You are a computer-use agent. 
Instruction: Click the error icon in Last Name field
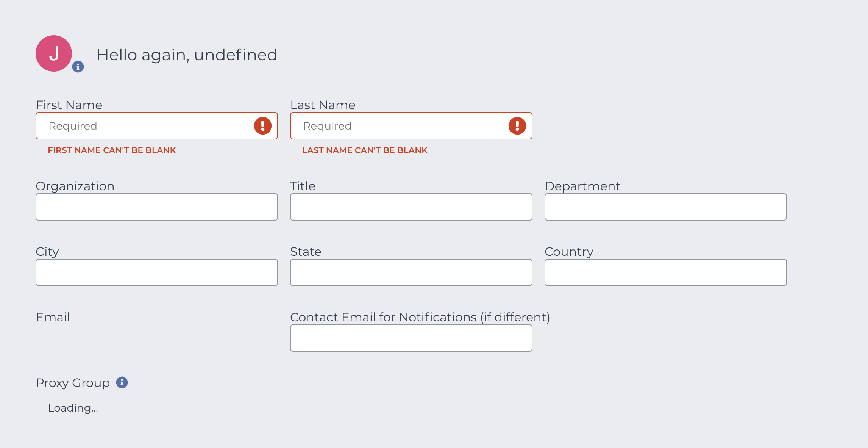pyautogui.click(x=517, y=126)
